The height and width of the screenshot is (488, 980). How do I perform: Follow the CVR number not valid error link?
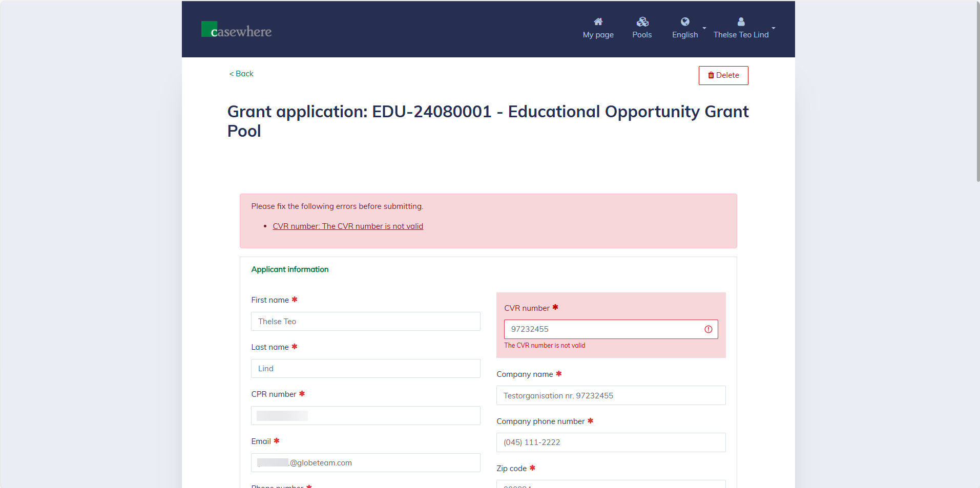tap(348, 226)
